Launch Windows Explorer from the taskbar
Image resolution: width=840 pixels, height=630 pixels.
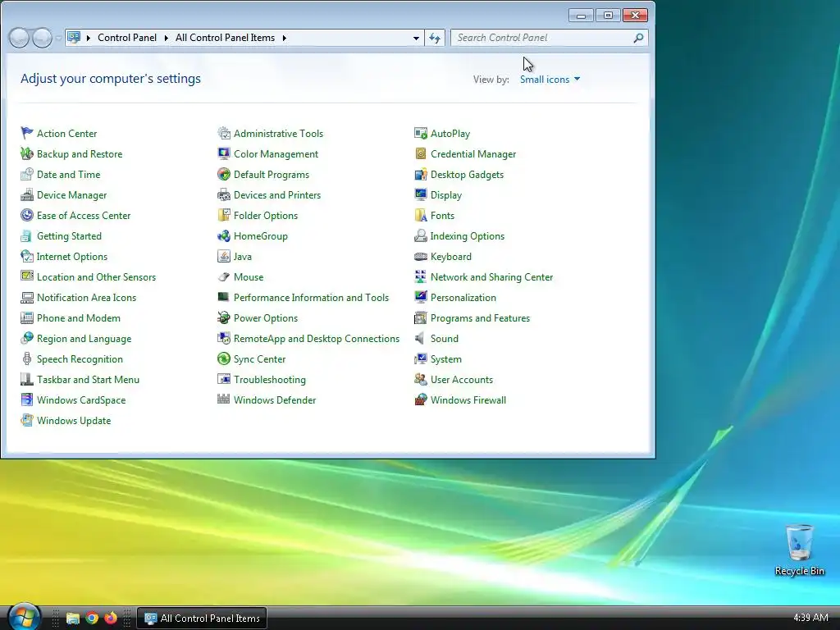click(x=72, y=619)
